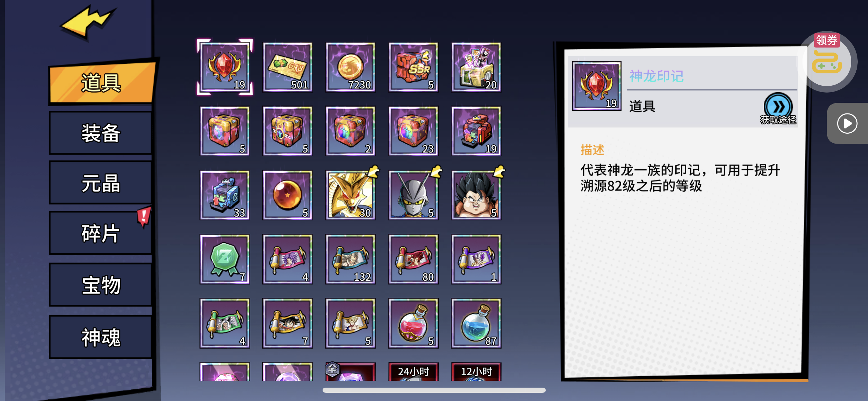Select the green Z medal item

(x=225, y=259)
